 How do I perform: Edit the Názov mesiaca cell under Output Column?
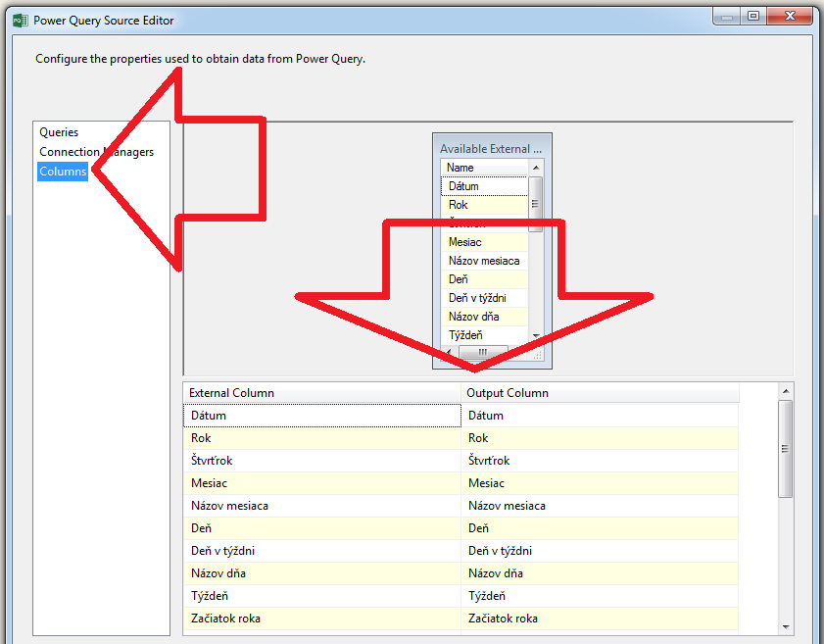click(601, 506)
